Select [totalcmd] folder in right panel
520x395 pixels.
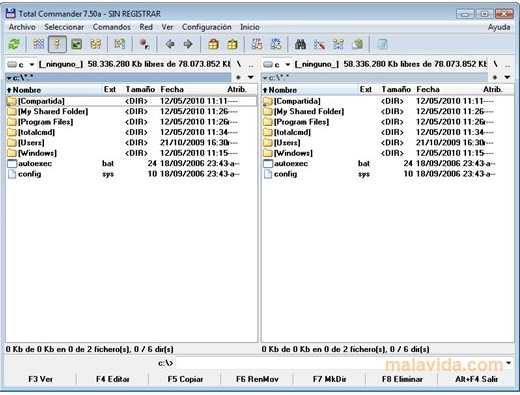(388, 132)
